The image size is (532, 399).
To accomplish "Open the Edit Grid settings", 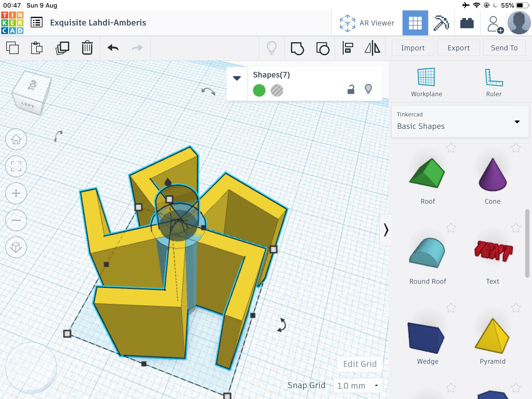I will pyautogui.click(x=360, y=364).
